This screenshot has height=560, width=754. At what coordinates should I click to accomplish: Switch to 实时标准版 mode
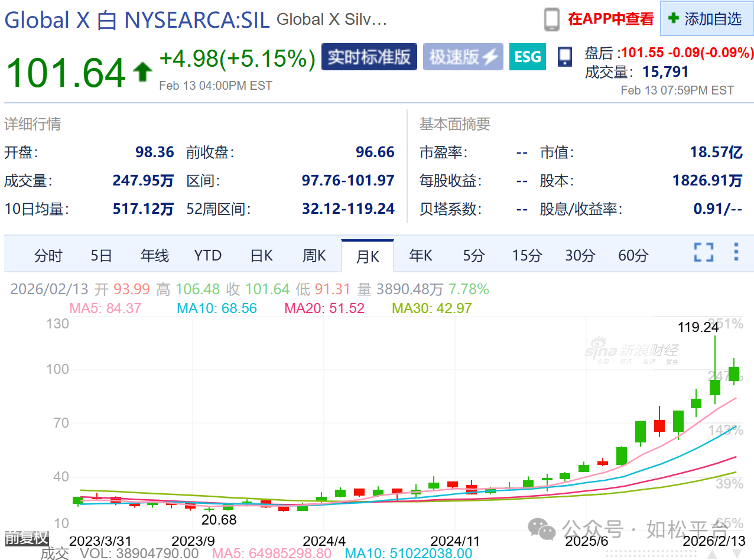369,57
